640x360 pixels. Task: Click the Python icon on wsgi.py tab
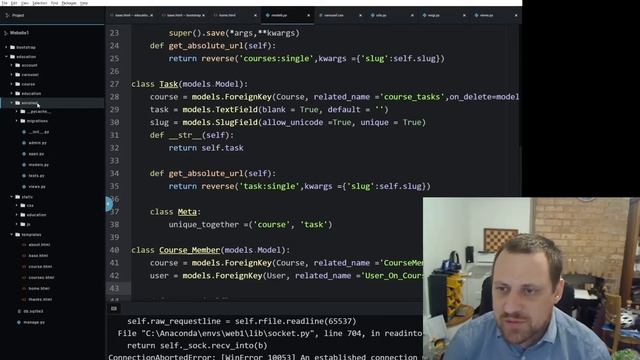tap(424, 16)
